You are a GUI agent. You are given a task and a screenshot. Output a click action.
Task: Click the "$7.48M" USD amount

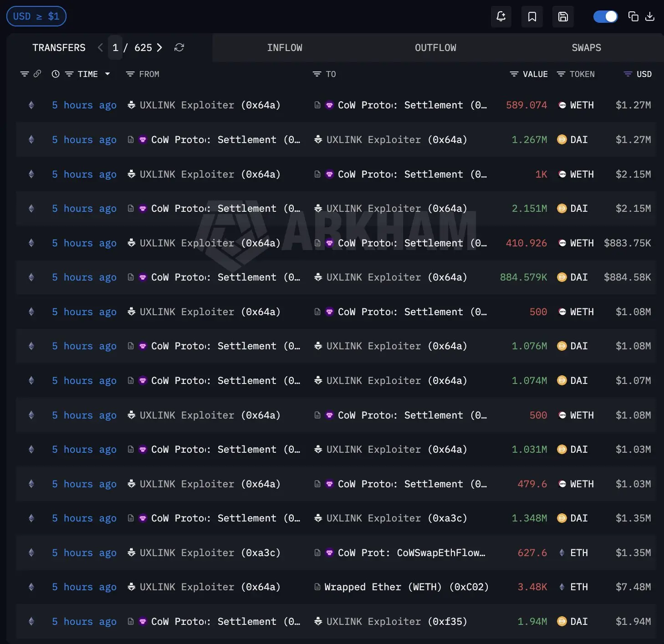[x=633, y=587]
